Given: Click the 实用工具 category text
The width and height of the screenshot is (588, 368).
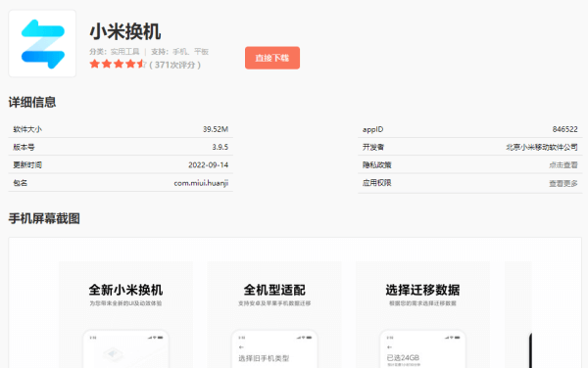Looking at the screenshot, I should pos(124,52).
